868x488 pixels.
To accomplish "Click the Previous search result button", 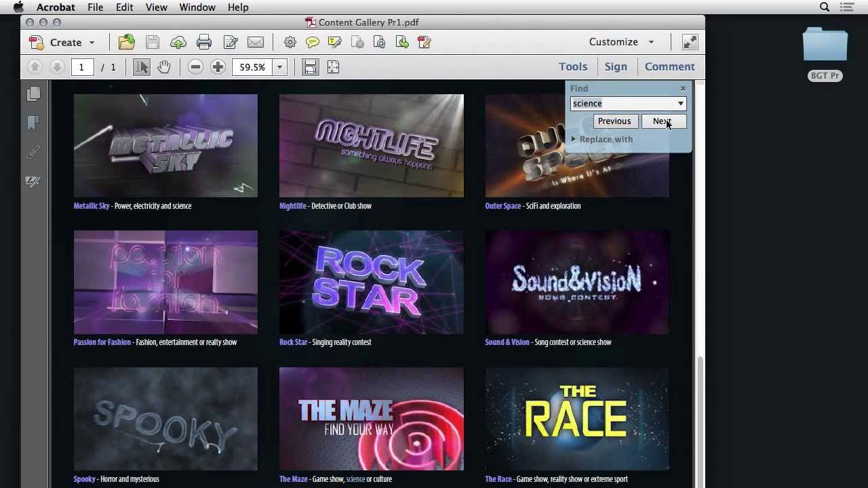I will (x=614, y=121).
